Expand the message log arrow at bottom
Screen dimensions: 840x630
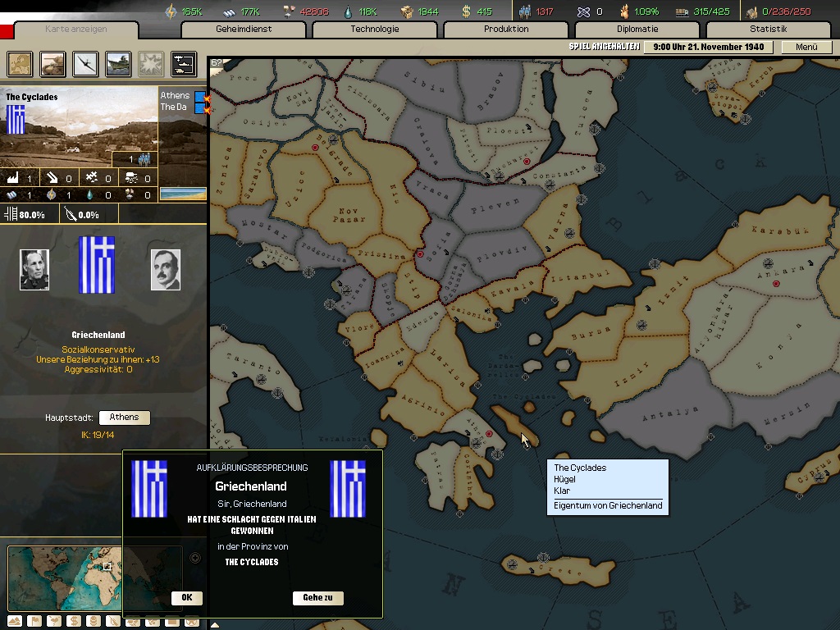coord(215,625)
